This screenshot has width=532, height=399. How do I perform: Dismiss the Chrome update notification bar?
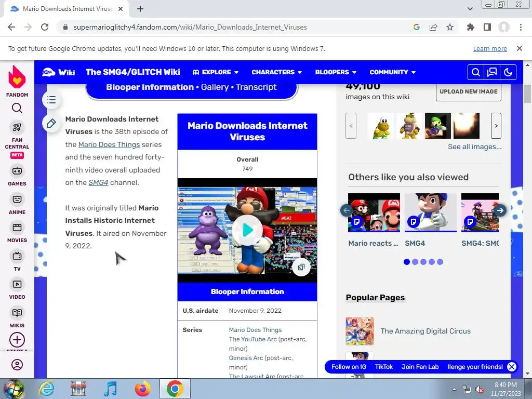(x=520, y=48)
